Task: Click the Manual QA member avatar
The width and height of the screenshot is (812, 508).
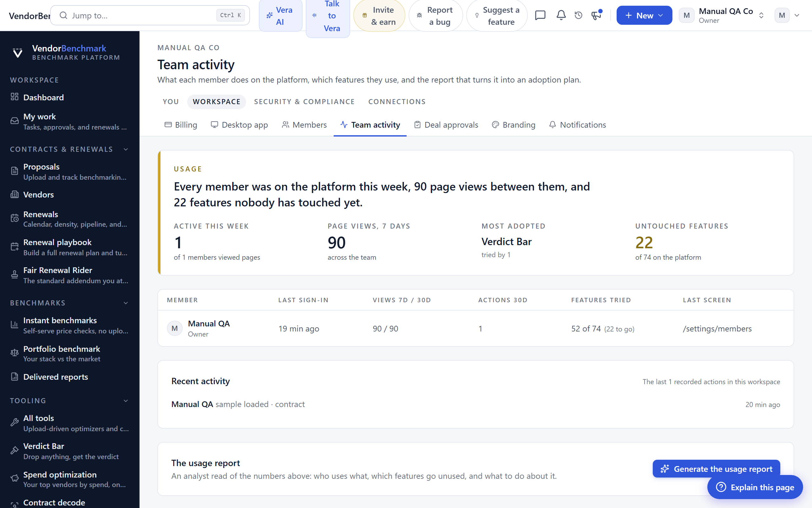Action: (174, 328)
